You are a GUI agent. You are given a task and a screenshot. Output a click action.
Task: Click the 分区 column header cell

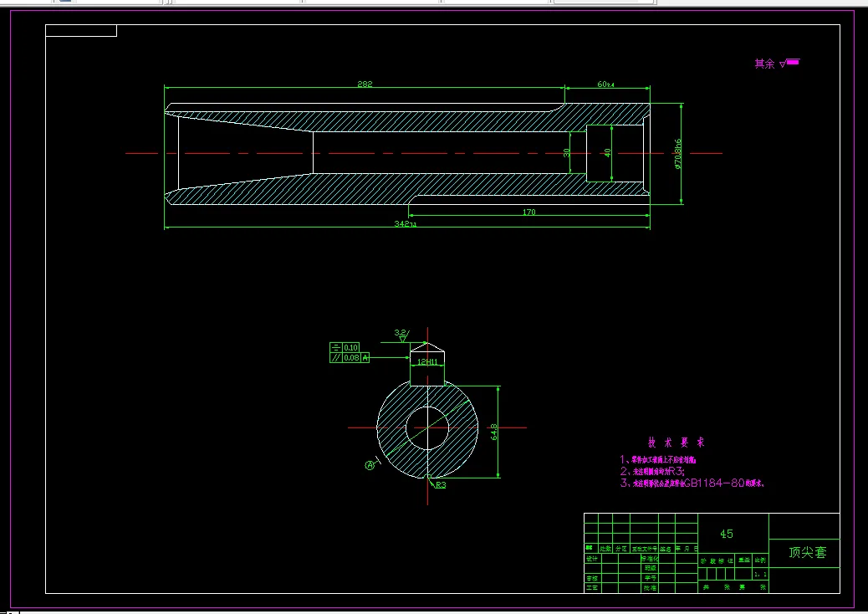(621, 549)
